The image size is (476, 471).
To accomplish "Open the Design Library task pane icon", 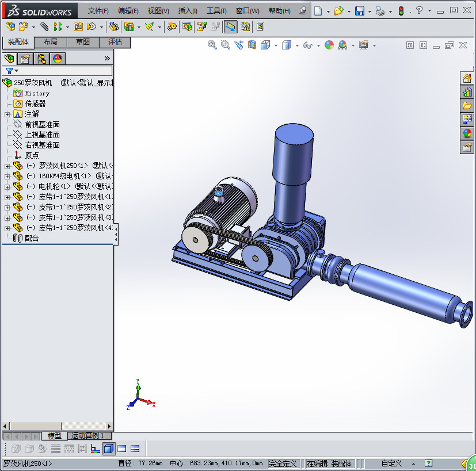I will click(x=467, y=92).
